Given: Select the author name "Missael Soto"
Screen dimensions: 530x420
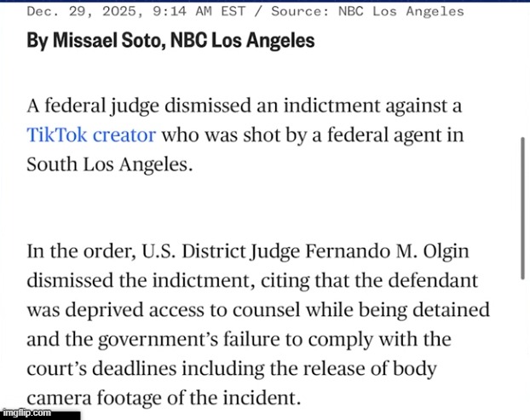Looking at the screenshot, I should (x=92, y=41).
